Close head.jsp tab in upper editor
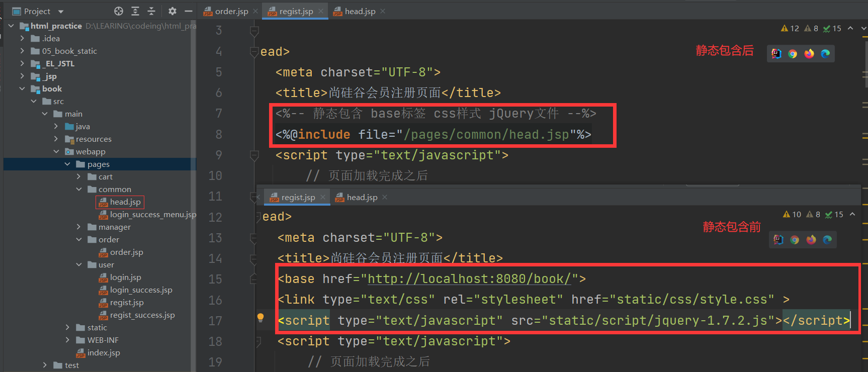 coord(383,11)
